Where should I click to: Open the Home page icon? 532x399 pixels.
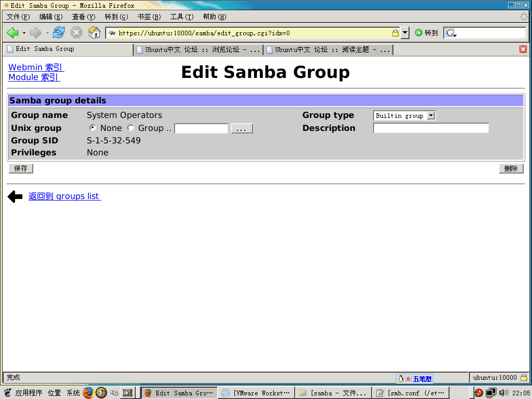point(95,33)
